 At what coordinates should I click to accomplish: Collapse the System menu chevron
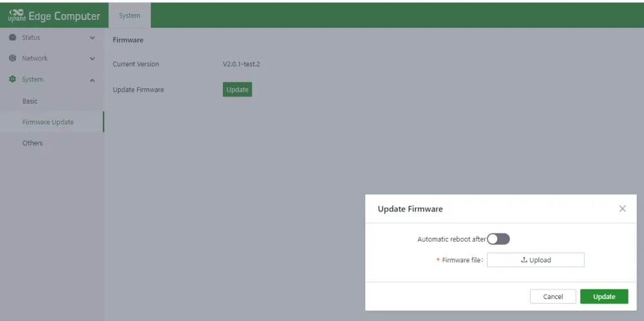click(92, 80)
